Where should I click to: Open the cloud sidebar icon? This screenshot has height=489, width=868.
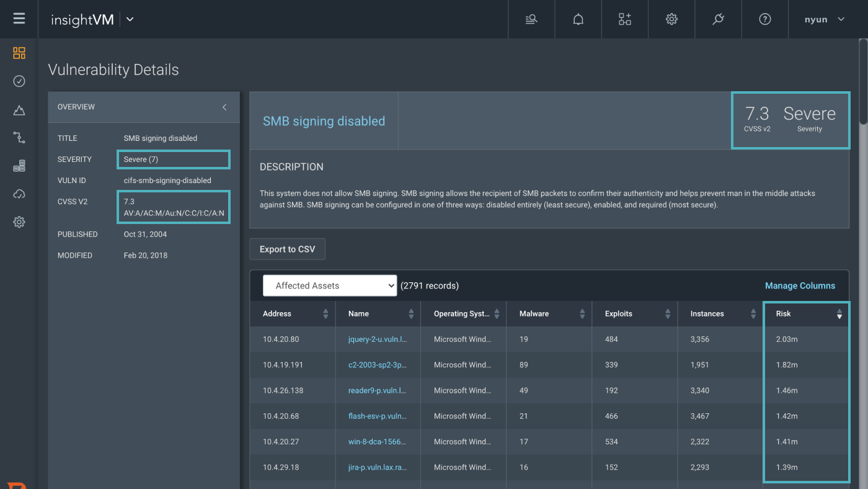tap(19, 194)
